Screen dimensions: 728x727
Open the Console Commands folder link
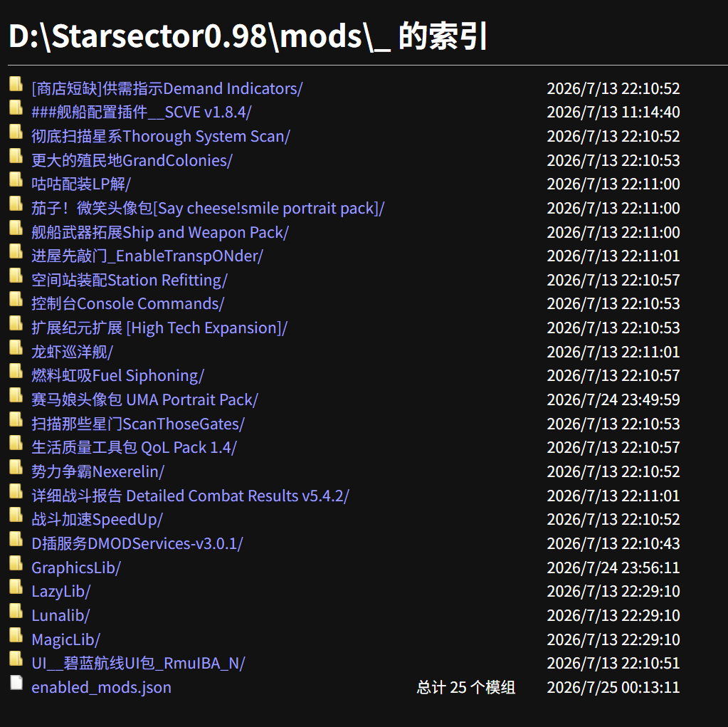point(127,304)
